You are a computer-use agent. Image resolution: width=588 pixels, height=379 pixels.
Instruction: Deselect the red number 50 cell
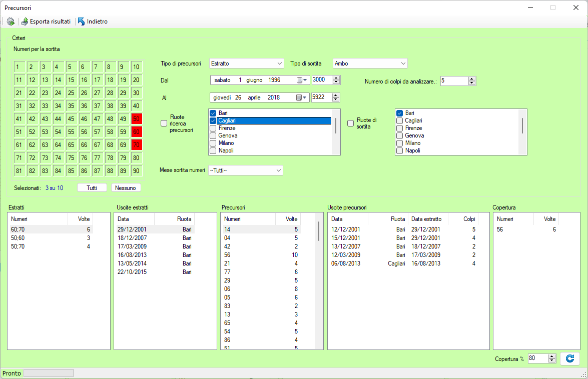[x=137, y=119]
